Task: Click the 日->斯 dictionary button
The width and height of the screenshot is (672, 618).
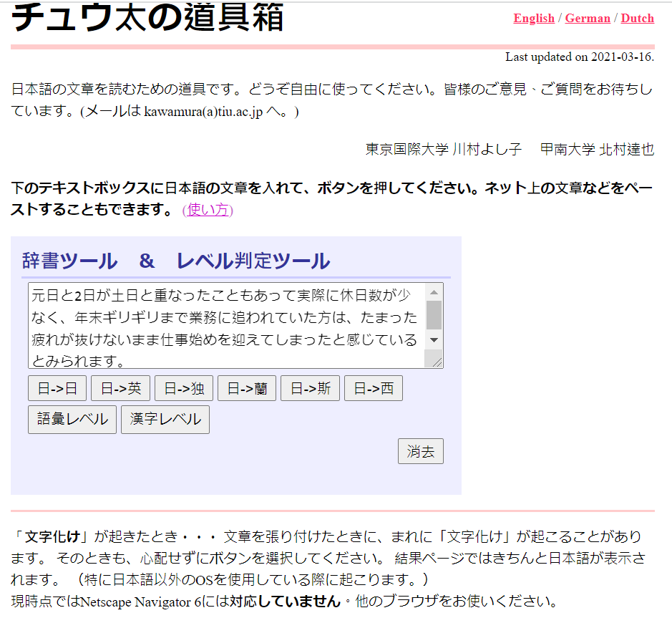Action: (x=311, y=388)
